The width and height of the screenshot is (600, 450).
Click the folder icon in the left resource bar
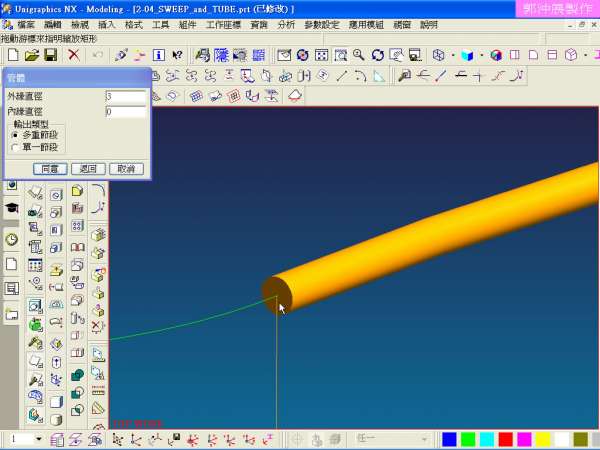(12, 315)
